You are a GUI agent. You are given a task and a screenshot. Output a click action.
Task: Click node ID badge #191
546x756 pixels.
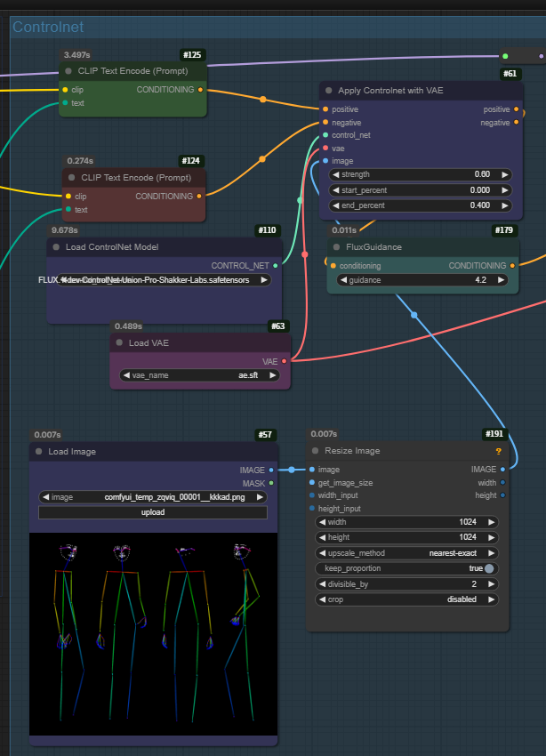(494, 433)
